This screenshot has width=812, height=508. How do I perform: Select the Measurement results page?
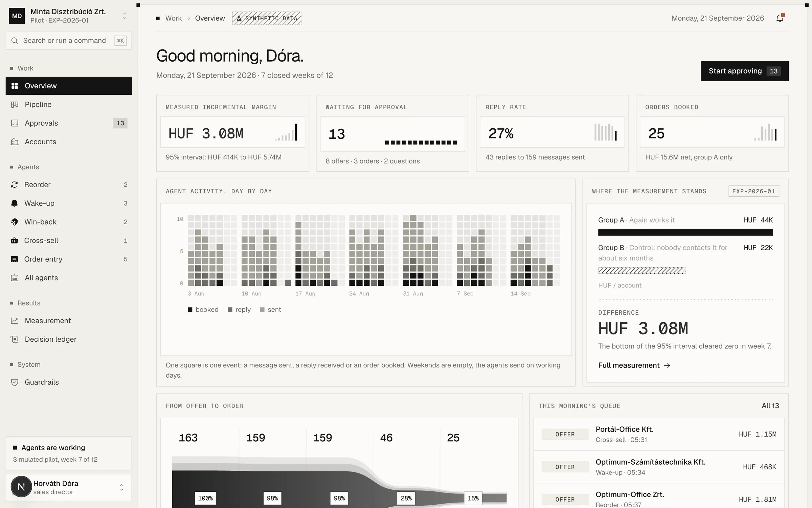pos(69,320)
